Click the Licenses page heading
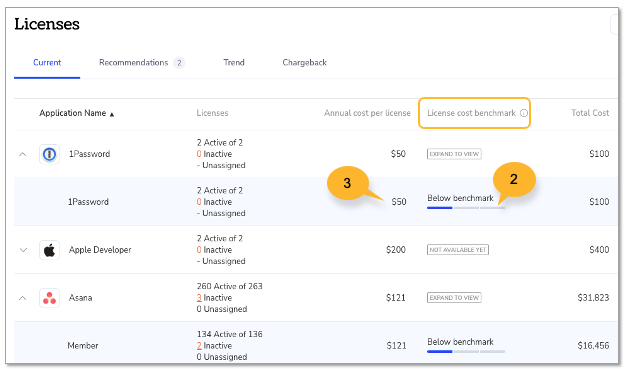Image resolution: width=625 pixels, height=369 pixels. pyautogui.click(x=47, y=24)
